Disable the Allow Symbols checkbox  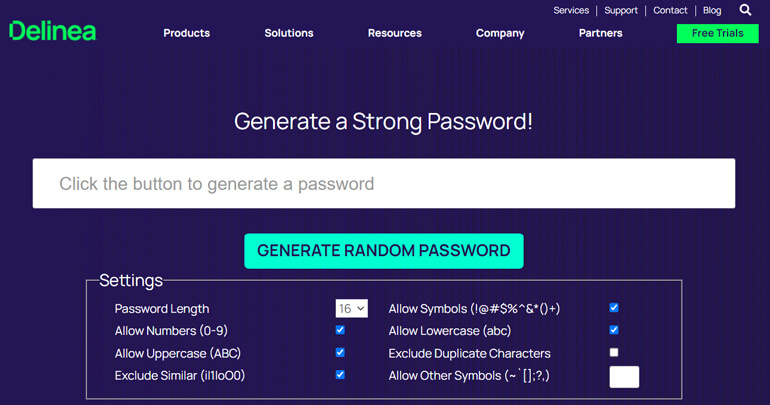[x=614, y=308]
